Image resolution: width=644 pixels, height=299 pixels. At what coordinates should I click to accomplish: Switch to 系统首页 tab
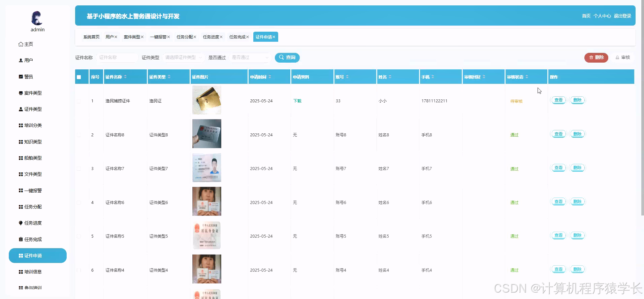click(91, 37)
